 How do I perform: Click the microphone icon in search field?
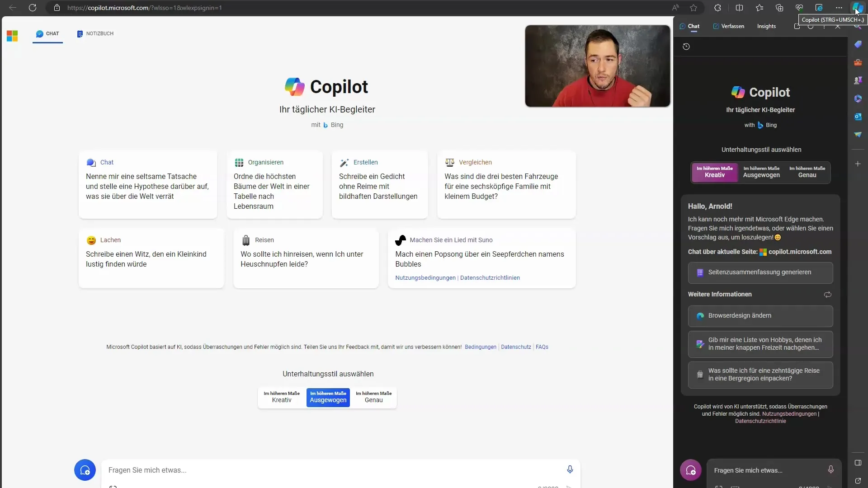pyautogui.click(x=570, y=469)
